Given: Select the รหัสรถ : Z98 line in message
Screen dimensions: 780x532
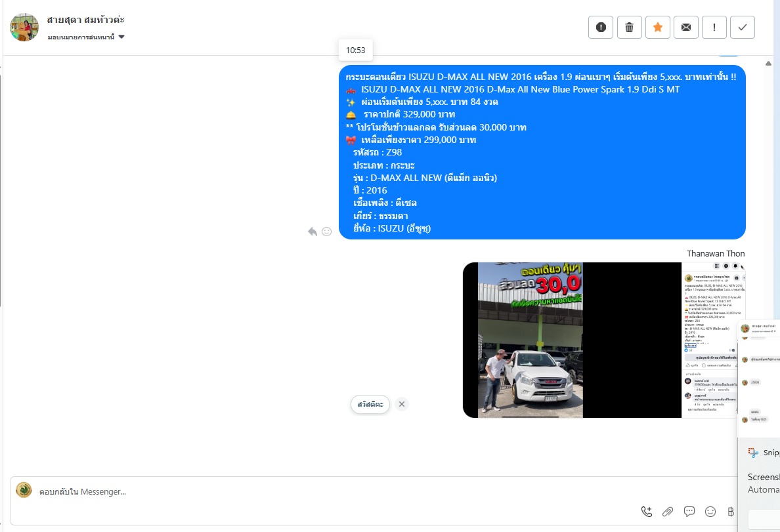Looking at the screenshot, I should point(378,153).
